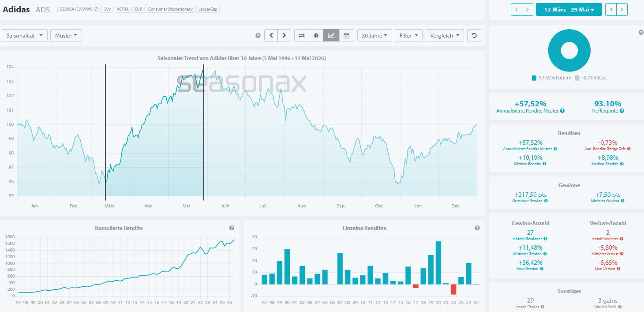Toggle the line chart view icon
This screenshot has width=644, height=312.
[331, 35]
